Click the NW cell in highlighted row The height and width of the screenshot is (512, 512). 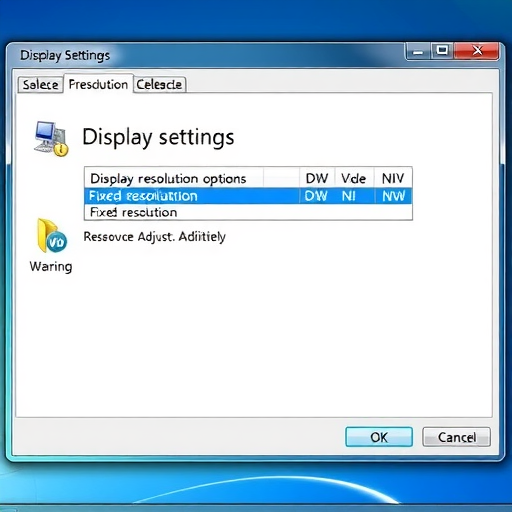coord(394,196)
